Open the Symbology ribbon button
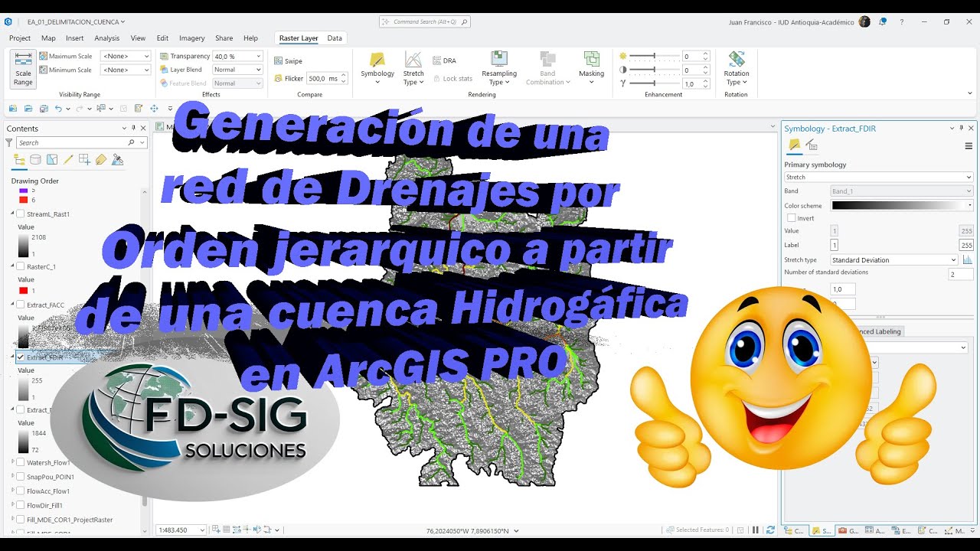This screenshot has width=980, height=551. (x=377, y=68)
